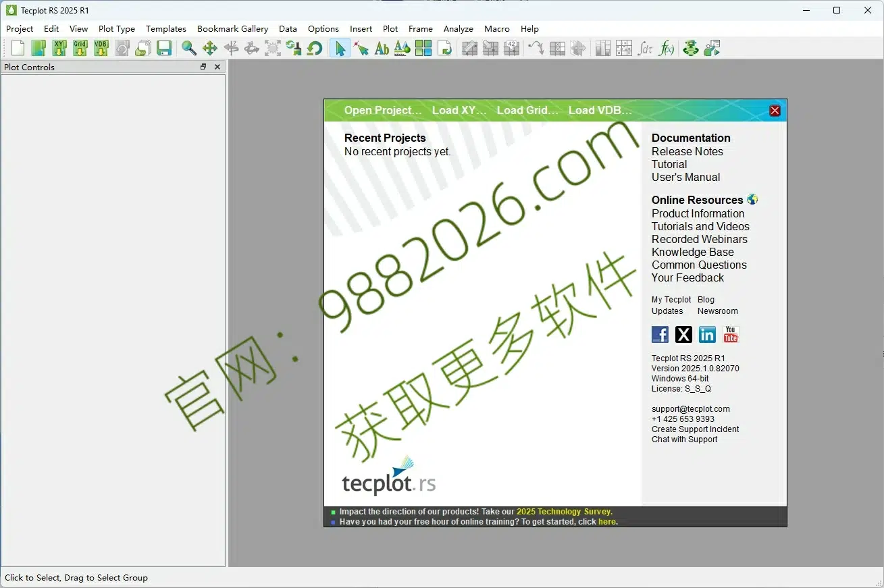Click the Save Project floppy disk icon

164,48
